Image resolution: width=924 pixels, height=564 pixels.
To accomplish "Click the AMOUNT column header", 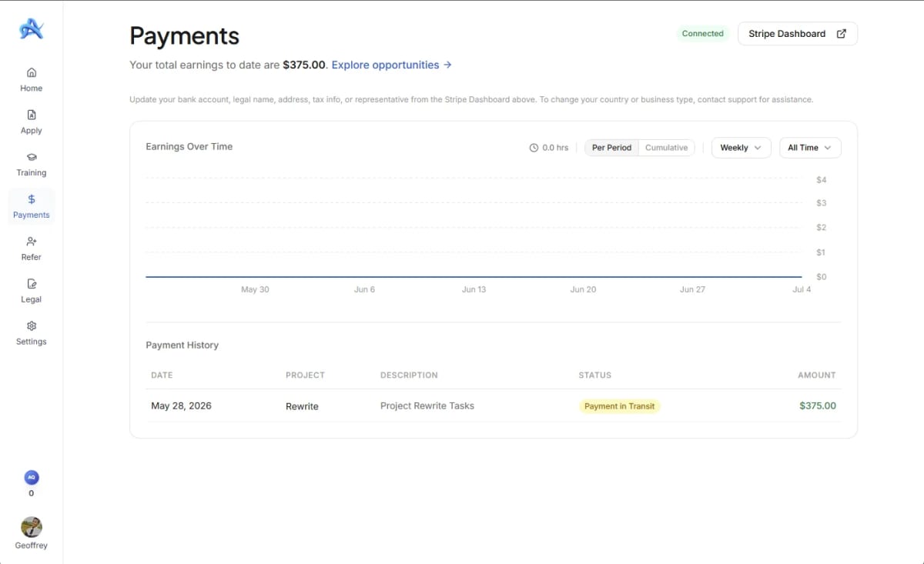I will point(817,375).
